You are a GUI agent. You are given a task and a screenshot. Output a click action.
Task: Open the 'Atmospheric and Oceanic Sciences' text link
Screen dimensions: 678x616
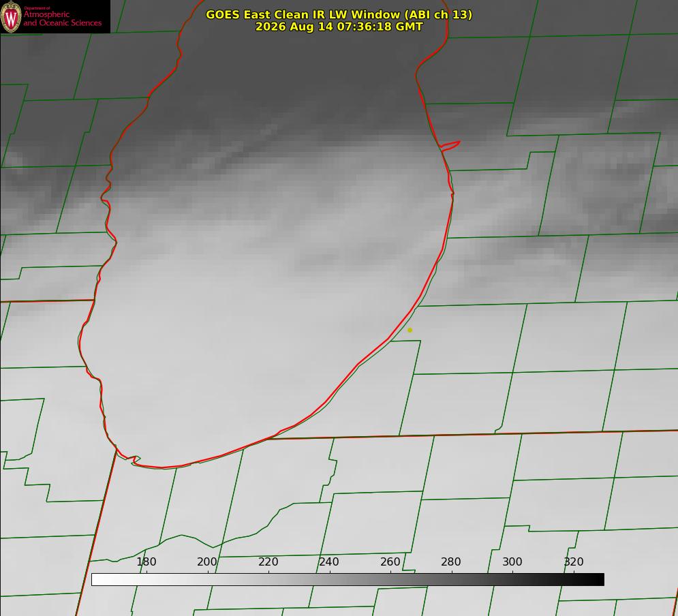(62, 18)
